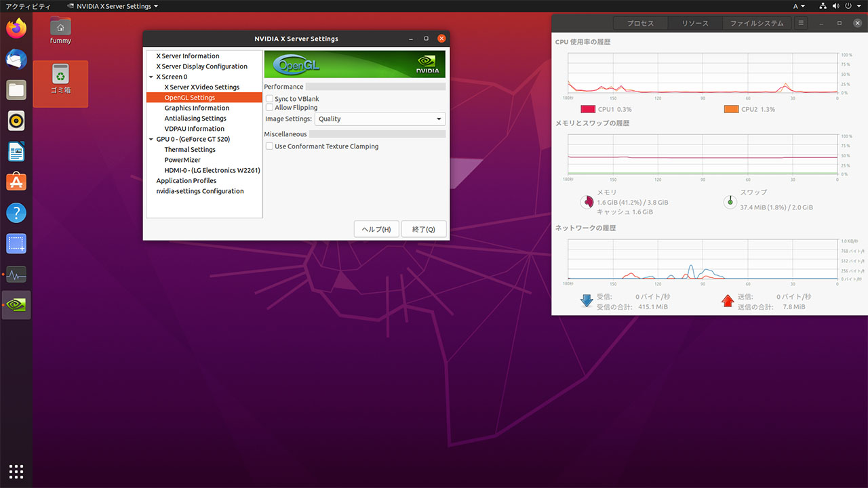Change the CPU1 red color swatch
This screenshot has width=868, height=488.
[587, 109]
